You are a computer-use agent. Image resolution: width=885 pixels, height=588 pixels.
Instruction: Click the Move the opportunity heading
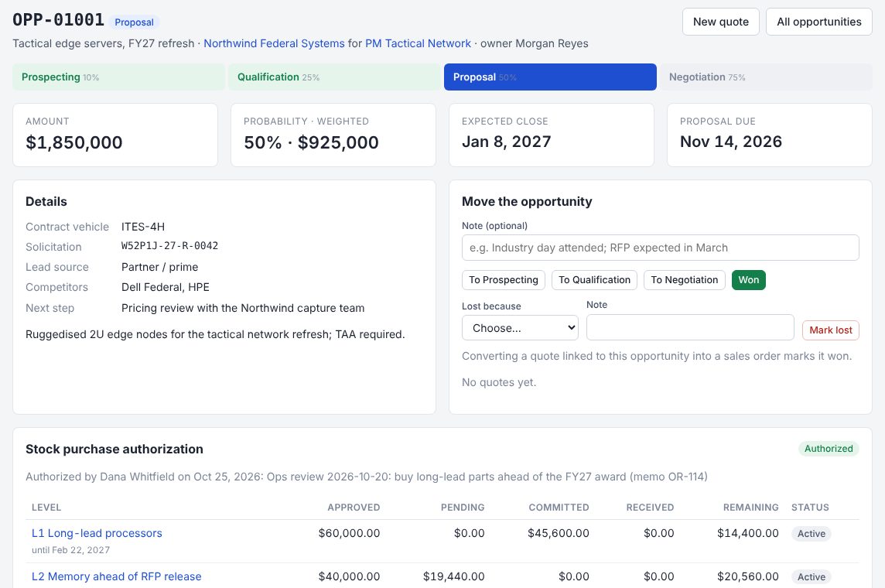click(x=527, y=201)
